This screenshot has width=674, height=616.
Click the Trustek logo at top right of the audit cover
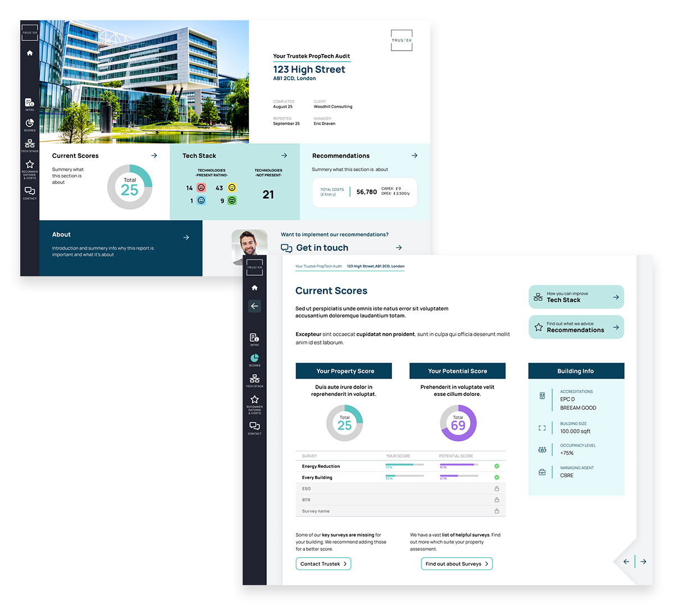402,40
